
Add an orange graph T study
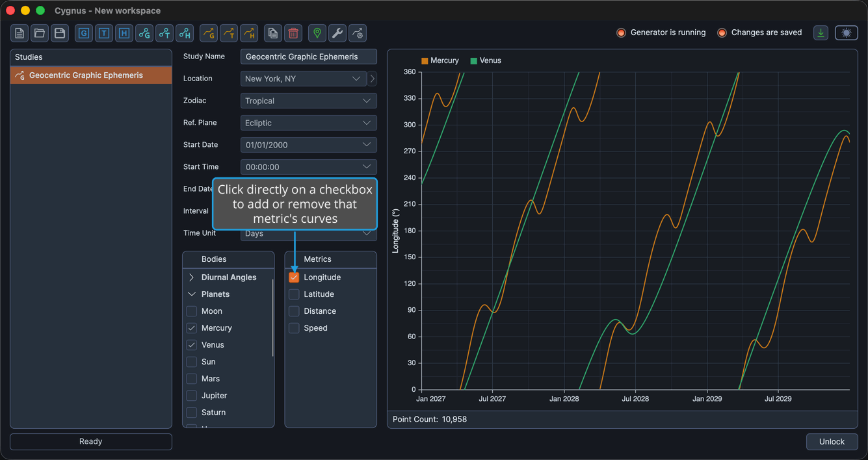[x=229, y=33]
